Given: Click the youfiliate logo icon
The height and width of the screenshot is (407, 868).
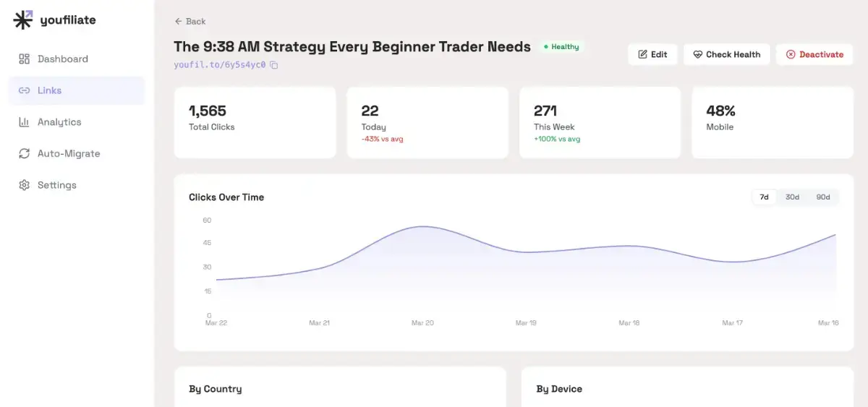Looking at the screenshot, I should pyautogui.click(x=23, y=20).
